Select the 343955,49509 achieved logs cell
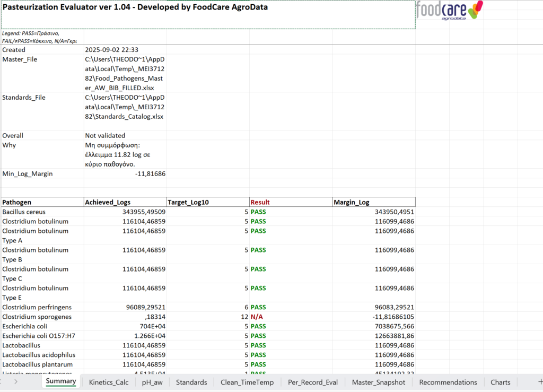The width and height of the screenshot is (543, 392). point(125,212)
